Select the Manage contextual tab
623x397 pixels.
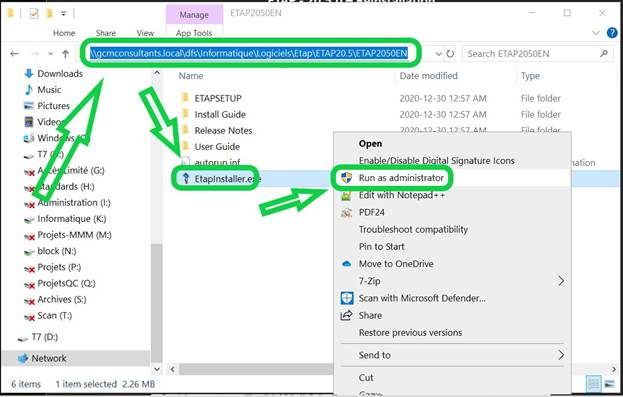[194, 15]
